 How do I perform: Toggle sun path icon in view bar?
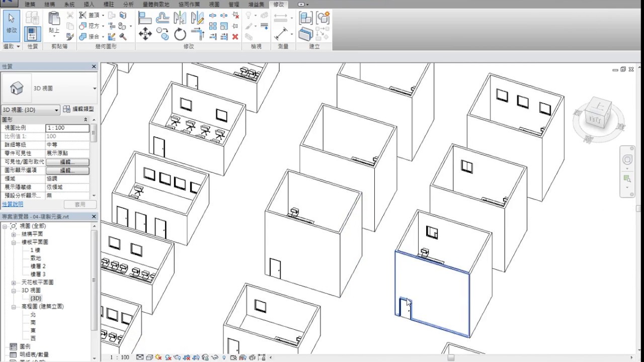coord(158,357)
